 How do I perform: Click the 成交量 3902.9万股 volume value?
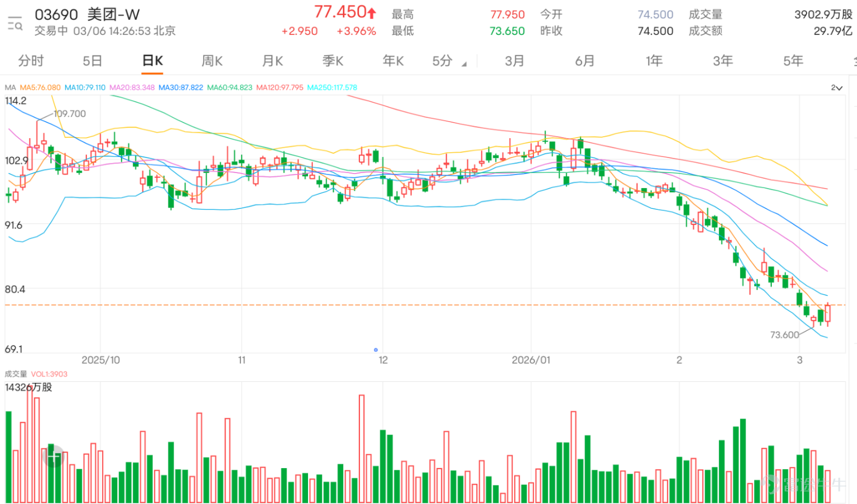pyautogui.click(x=823, y=14)
